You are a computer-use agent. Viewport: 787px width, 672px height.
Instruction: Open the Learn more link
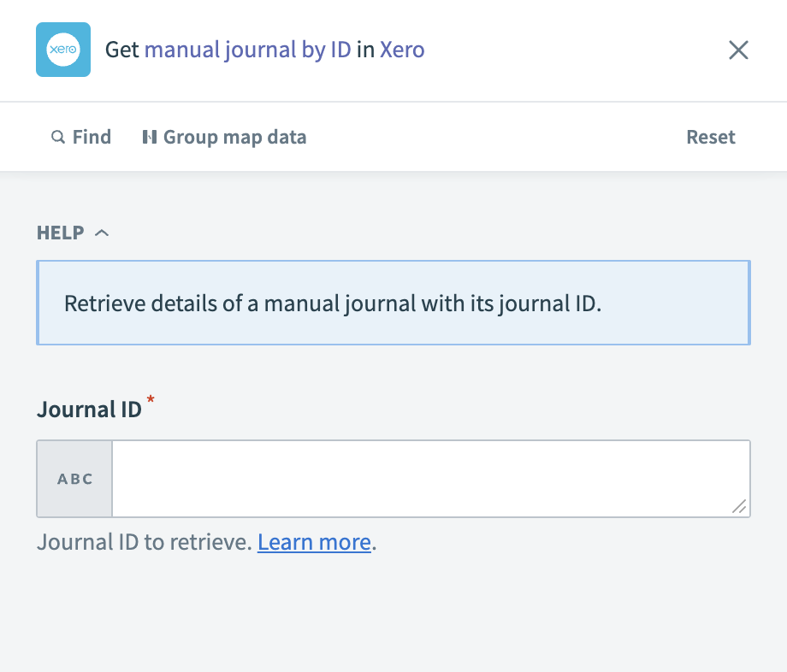(314, 541)
